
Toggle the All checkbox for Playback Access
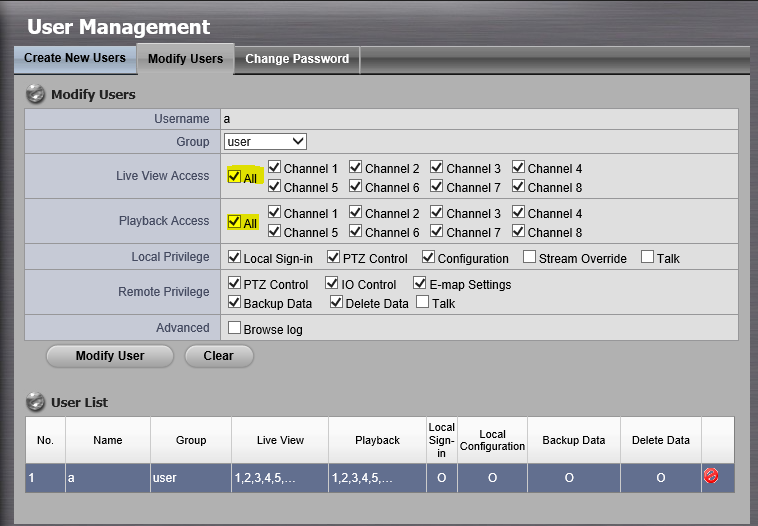(x=235, y=222)
